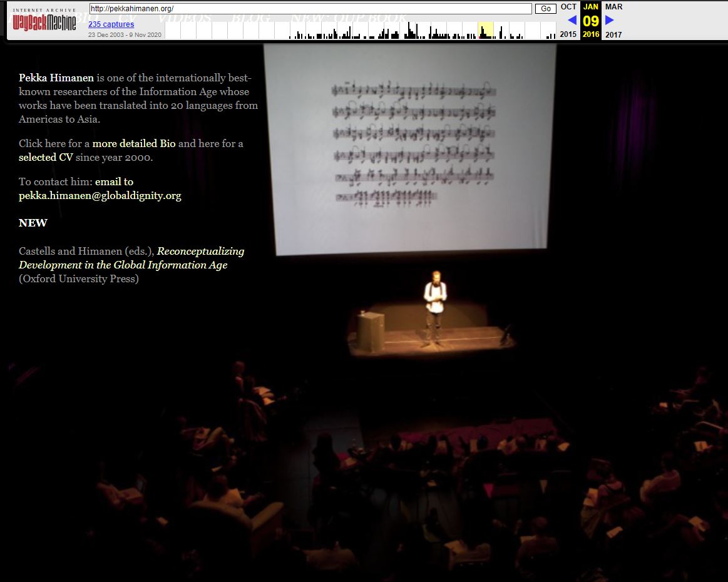
Task: Click the Wayback Machine logo
Action: [44, 22]
